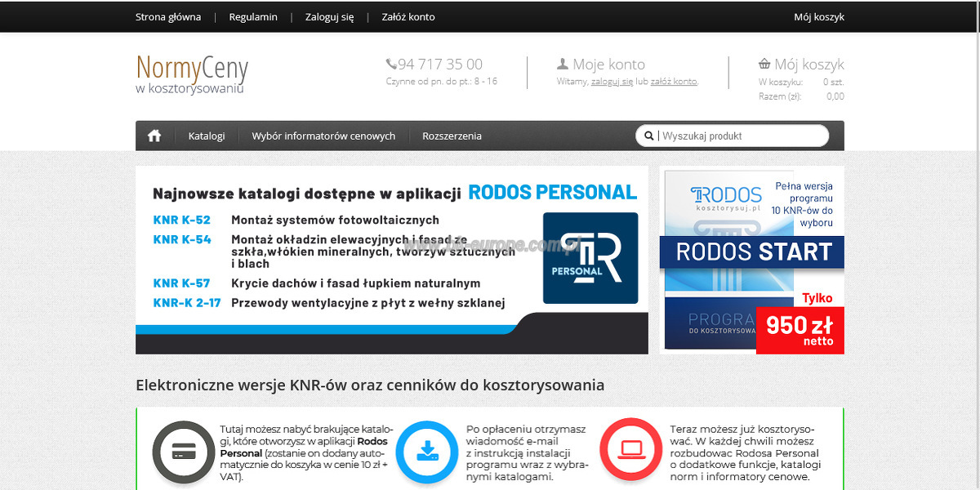Open the Rodos Start 950 zł ad banner

752,261
